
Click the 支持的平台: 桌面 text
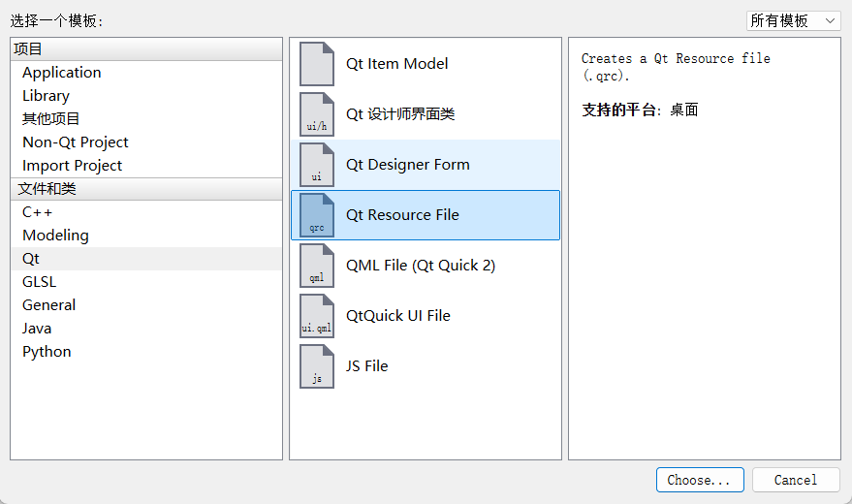point(640,110)
